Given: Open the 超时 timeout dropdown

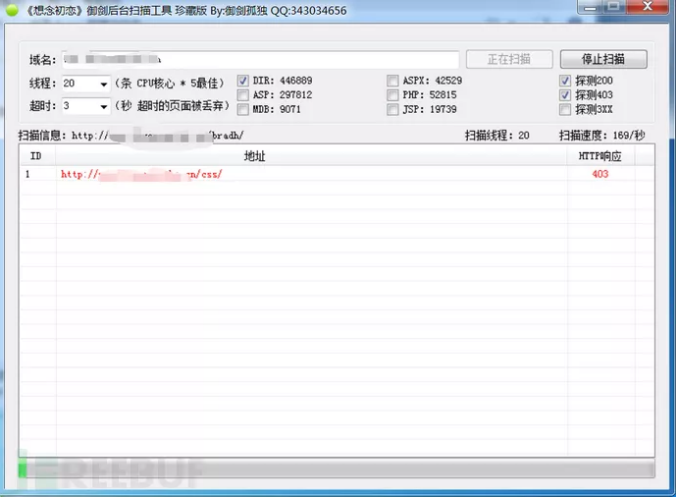Looking at the screenshot, I should [103, 106].
